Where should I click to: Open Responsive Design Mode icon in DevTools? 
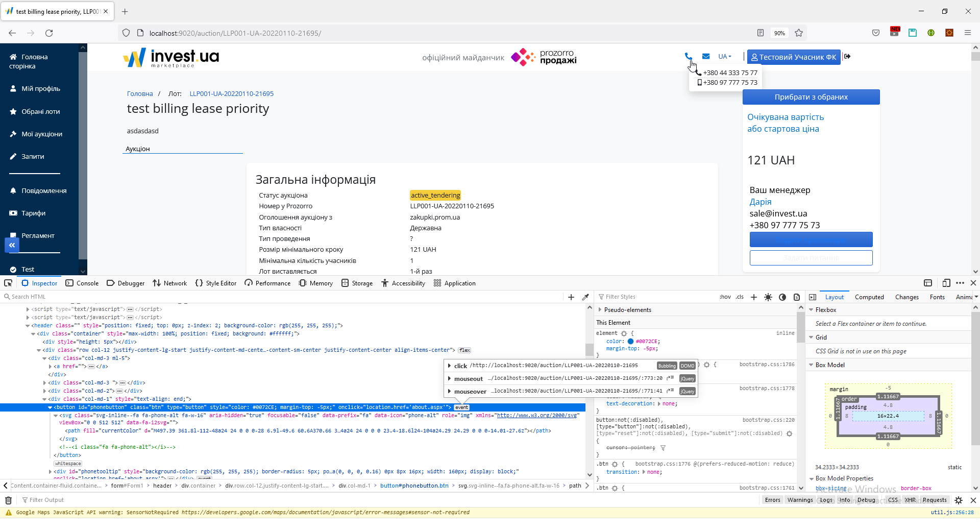click(x=946, y=283)
